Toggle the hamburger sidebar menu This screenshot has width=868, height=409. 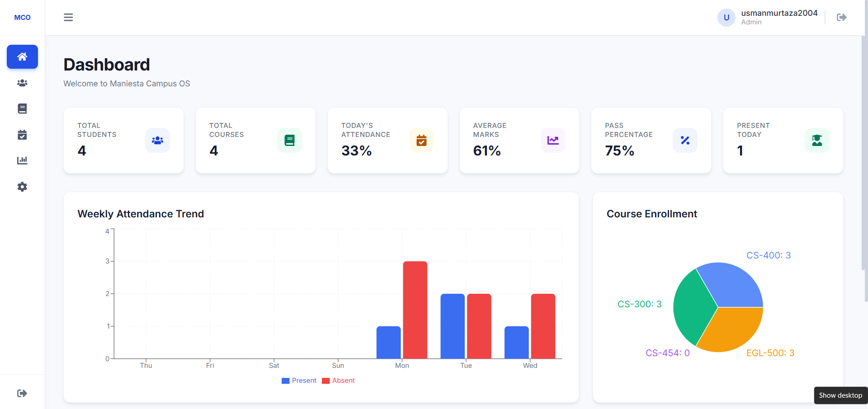tap(68, 17)
